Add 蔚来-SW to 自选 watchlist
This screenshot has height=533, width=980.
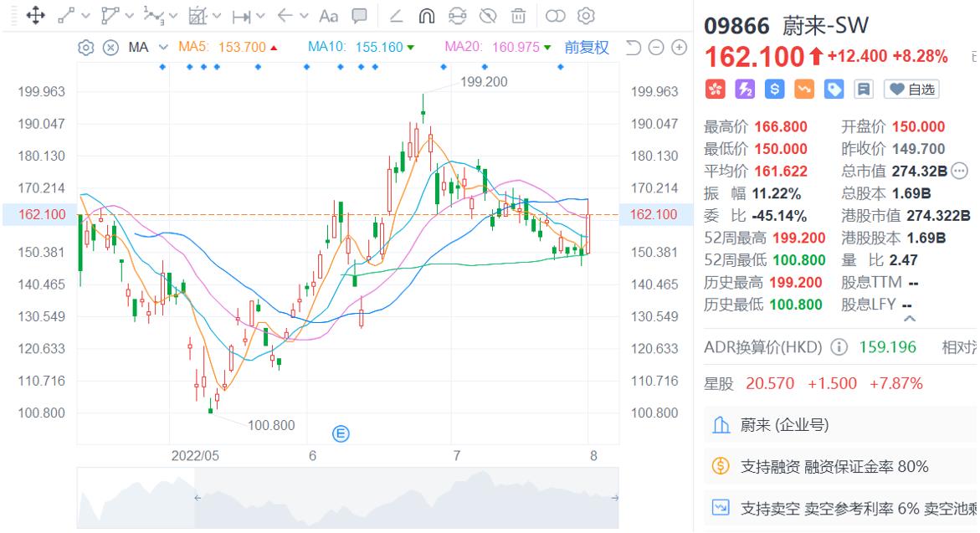click(911, 89)
